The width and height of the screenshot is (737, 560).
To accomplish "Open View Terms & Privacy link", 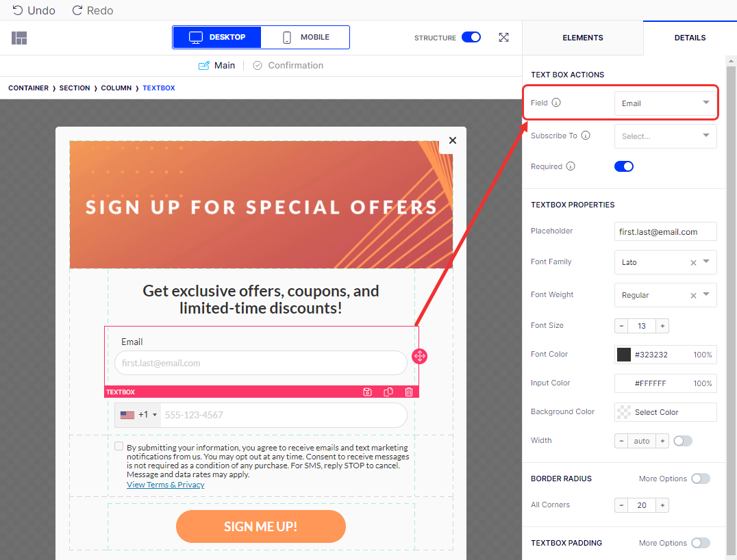I will point(166,485).
